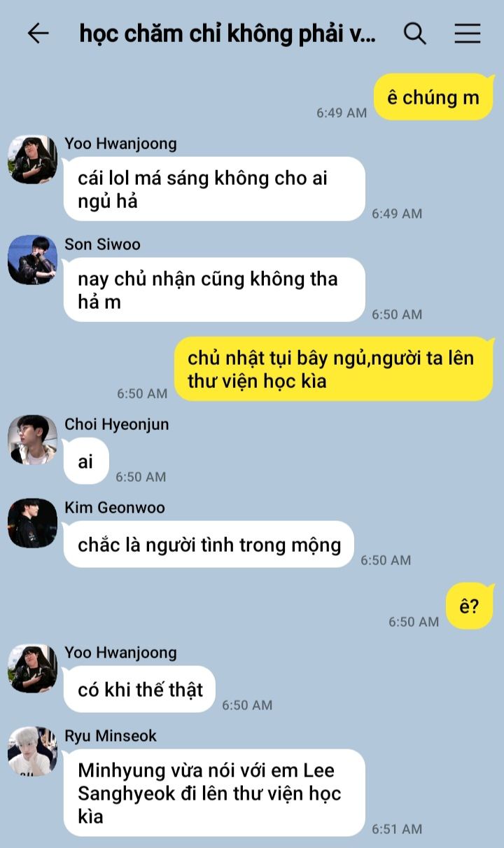Screen dimensions: 504x848
Task: Select the 'Minhyung vừa nói với em' message
Action: (214, 793)
